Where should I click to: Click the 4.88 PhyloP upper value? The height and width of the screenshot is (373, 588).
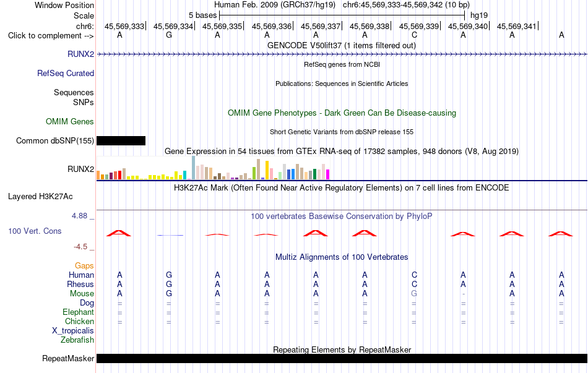coord(79,216)
